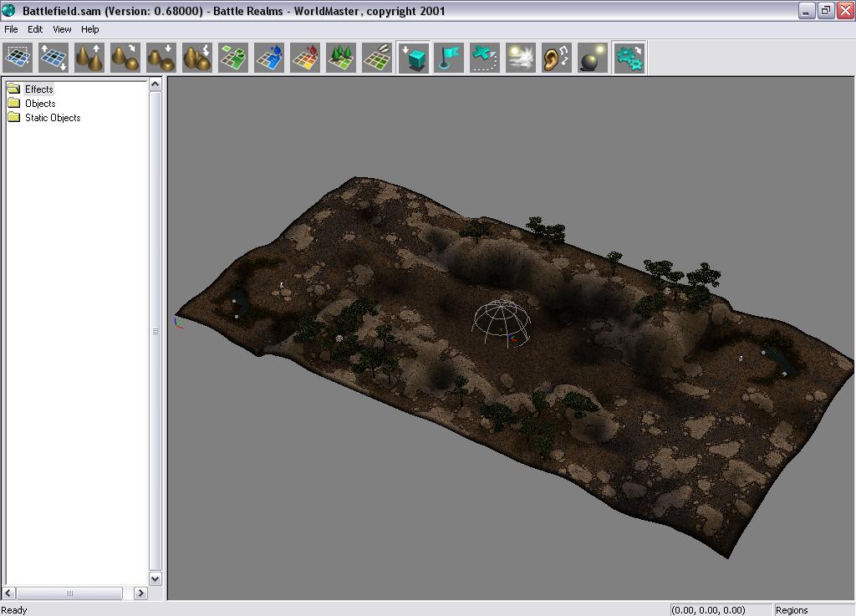Toggle the teal gears regions mode
Viewport: 856px width, 616px height.
click(629, 59)
